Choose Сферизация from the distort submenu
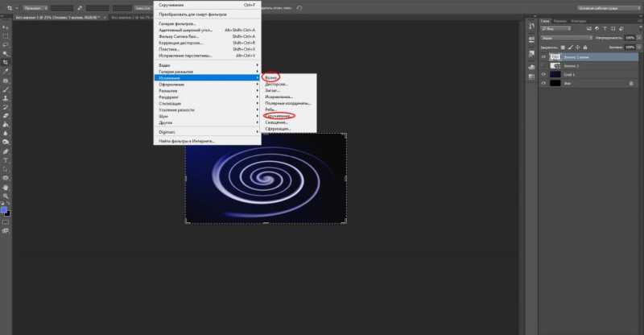The height and width of the screenshot is (335, 644). click(x=278, y=129)
